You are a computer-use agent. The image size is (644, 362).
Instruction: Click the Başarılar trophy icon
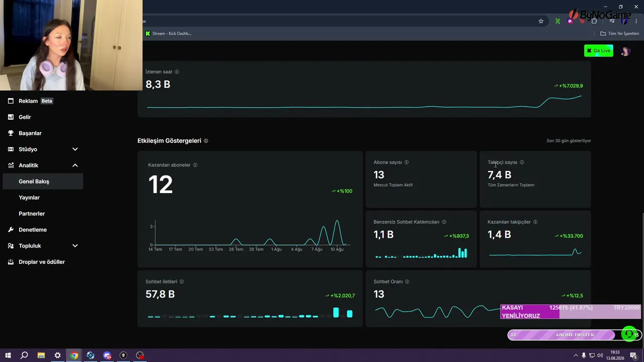tap(11, 133)
